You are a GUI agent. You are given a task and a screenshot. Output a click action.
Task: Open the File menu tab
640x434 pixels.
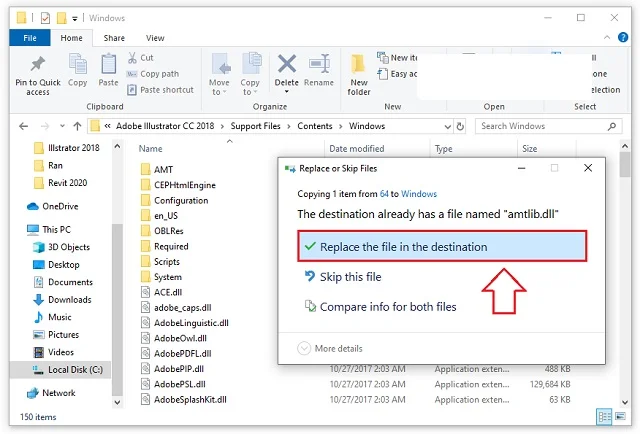pos(30,38)
